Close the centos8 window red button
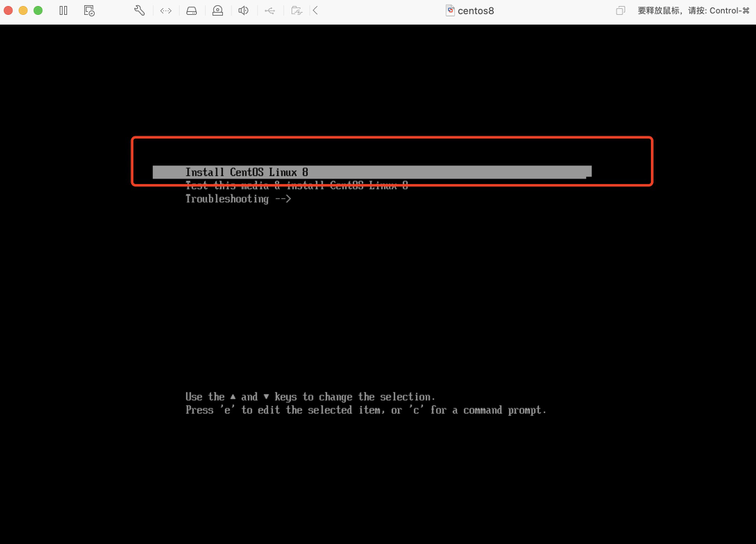The image size is (756, 544). click(8, 10)
